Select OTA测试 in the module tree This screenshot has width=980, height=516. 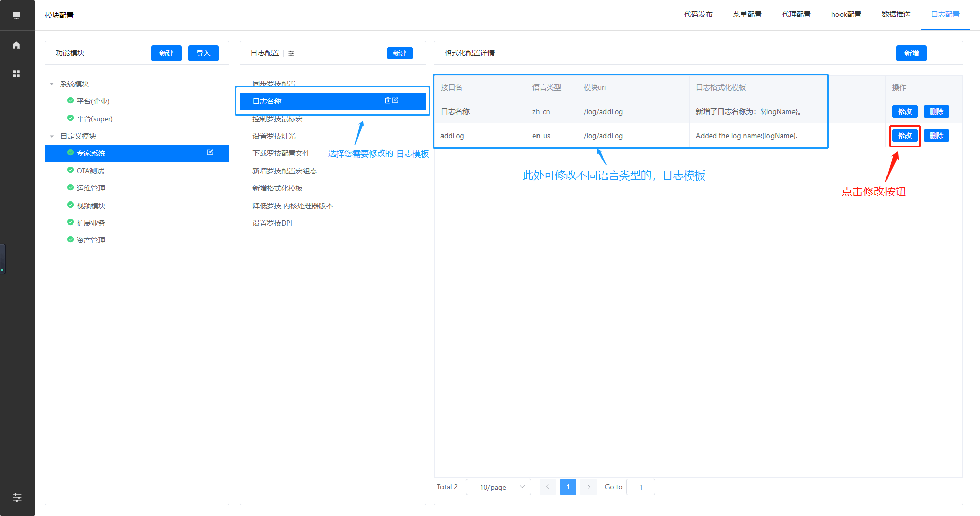(90, 171)
